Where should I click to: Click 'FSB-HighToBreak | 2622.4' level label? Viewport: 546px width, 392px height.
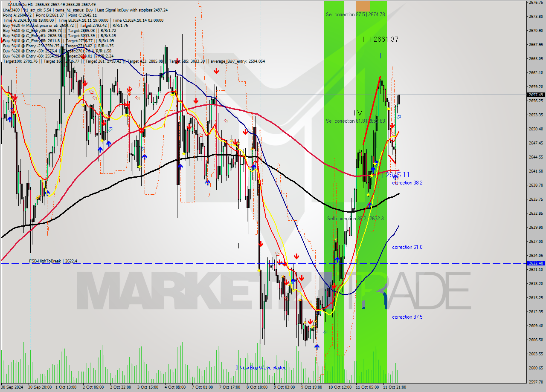coord(53,261)
